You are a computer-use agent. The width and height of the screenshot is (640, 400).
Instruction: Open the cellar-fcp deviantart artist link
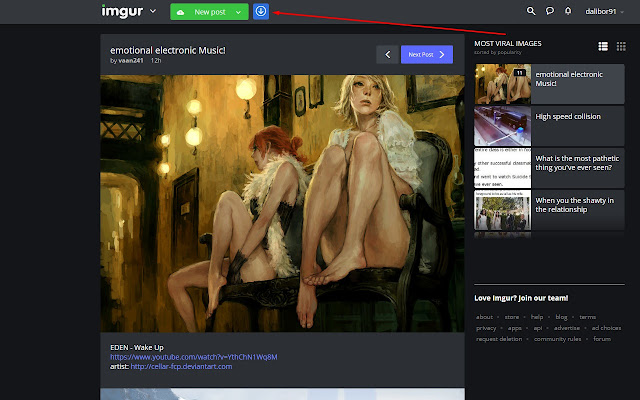(x=181, y=367)
